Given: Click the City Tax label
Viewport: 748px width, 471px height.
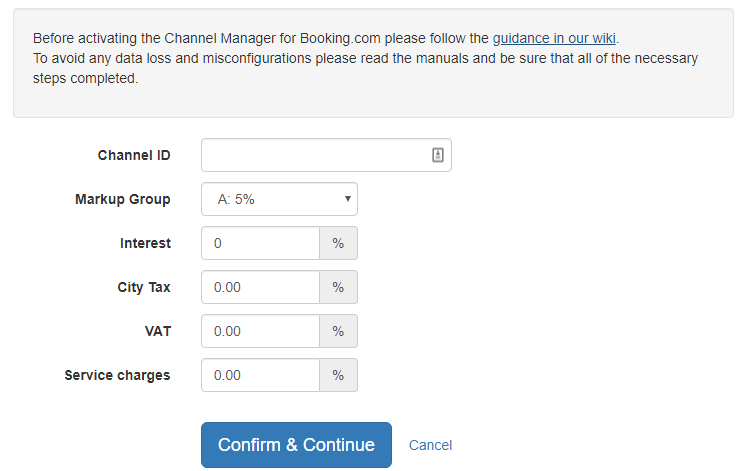Looking at the screenshot, I should (144, 287).
